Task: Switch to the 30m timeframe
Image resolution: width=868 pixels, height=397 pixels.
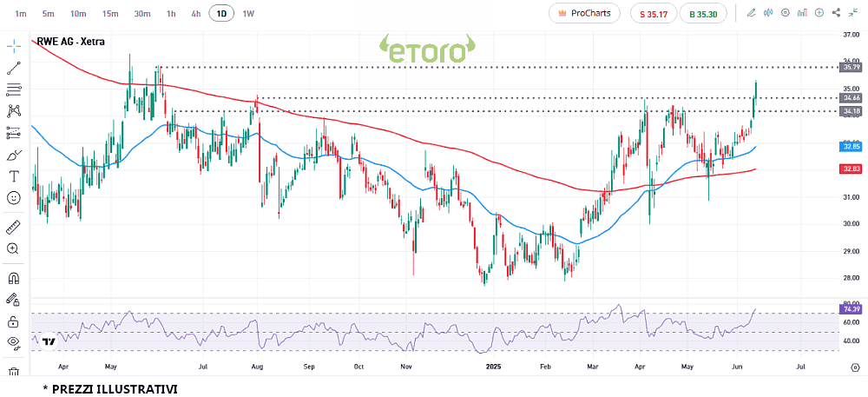Action: click(x=142, y=14)
